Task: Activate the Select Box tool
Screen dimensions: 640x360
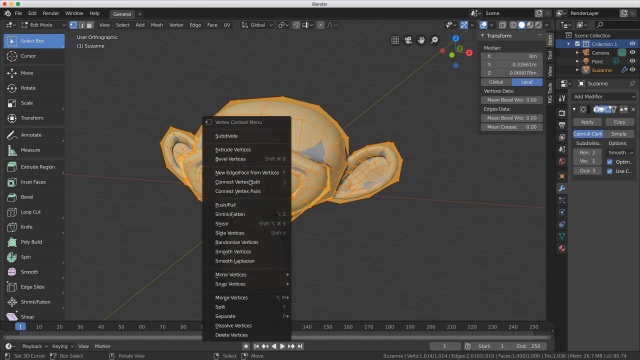Action: [34, 41]
